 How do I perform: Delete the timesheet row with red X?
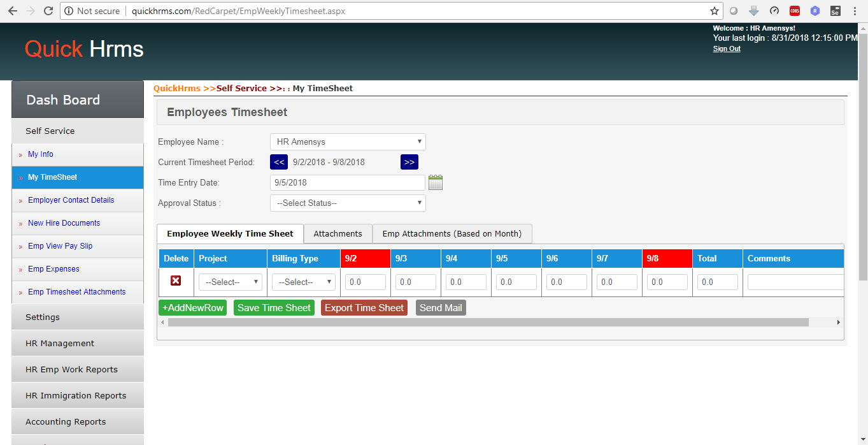(176, 281)
